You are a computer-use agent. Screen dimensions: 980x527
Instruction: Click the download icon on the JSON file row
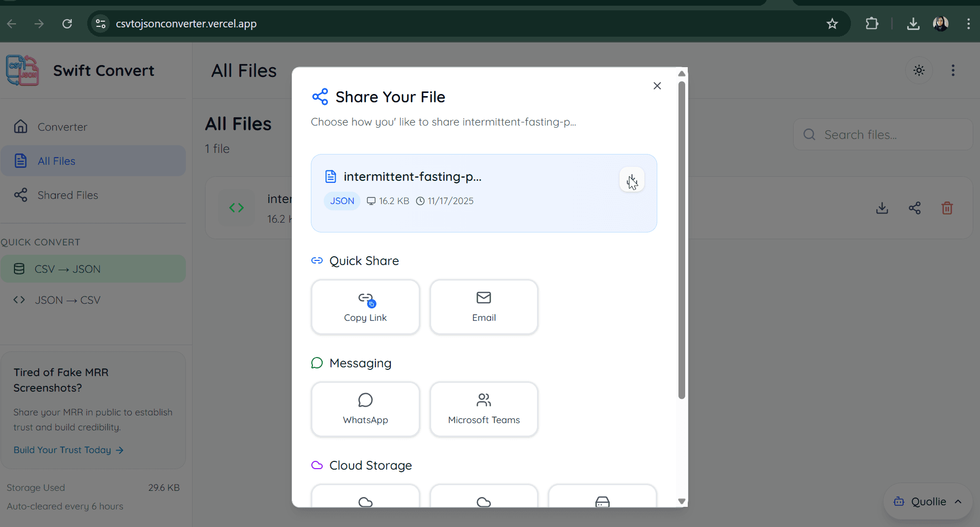[x=881, y=208]
